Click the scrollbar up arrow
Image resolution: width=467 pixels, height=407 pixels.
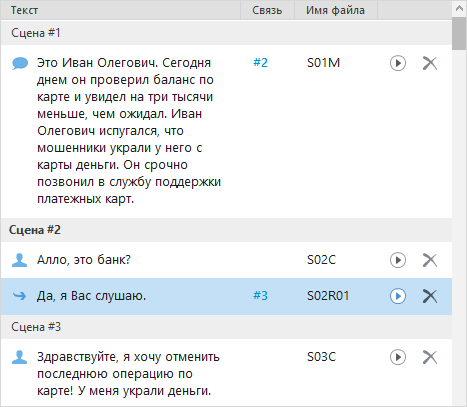459,9
